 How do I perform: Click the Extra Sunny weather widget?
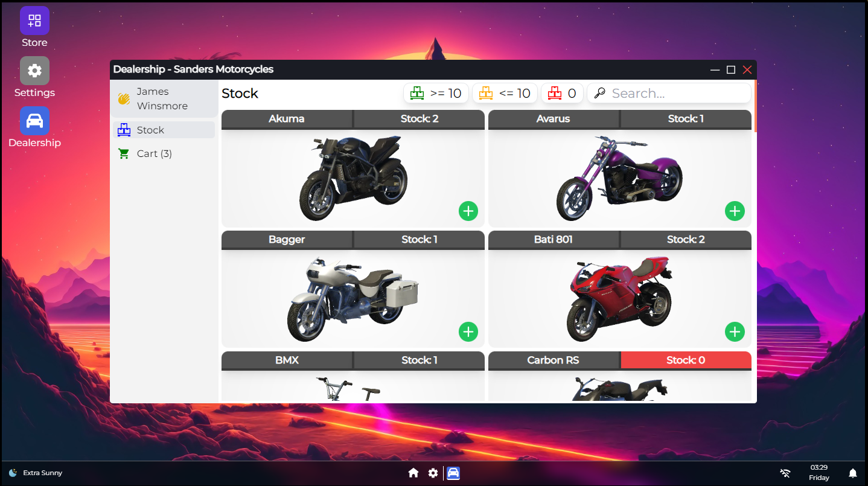click(x=36, y=473)
